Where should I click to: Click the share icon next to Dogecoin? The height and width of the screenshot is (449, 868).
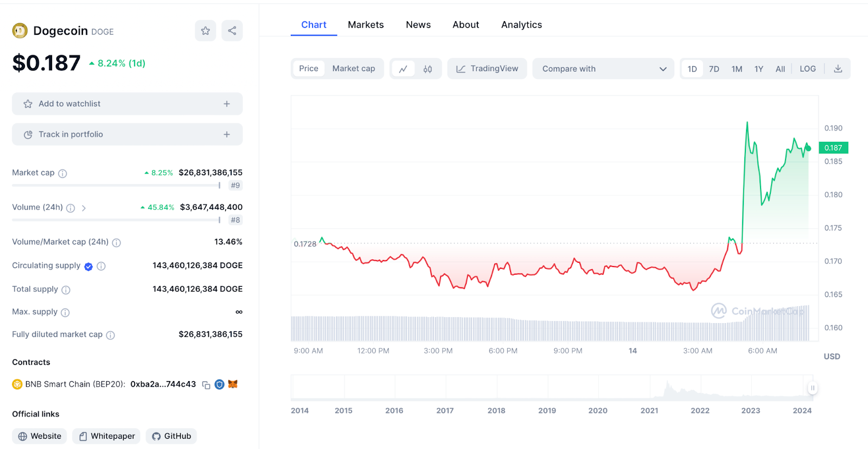click(x=232, y=31)
